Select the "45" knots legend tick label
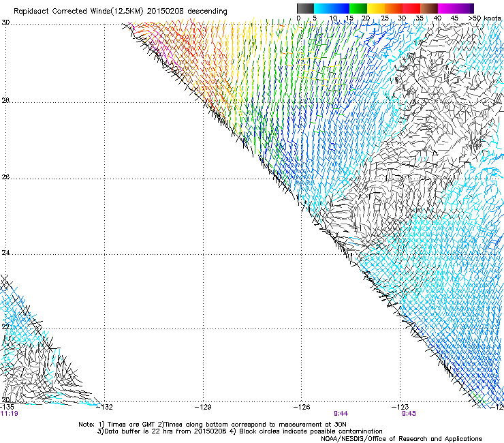 pos(454,18)
